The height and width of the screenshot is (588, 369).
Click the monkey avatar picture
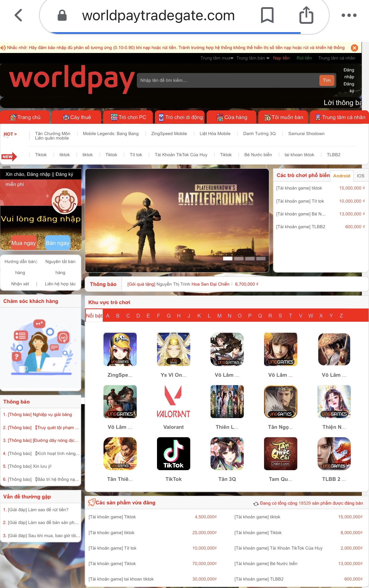coord(65,201)
